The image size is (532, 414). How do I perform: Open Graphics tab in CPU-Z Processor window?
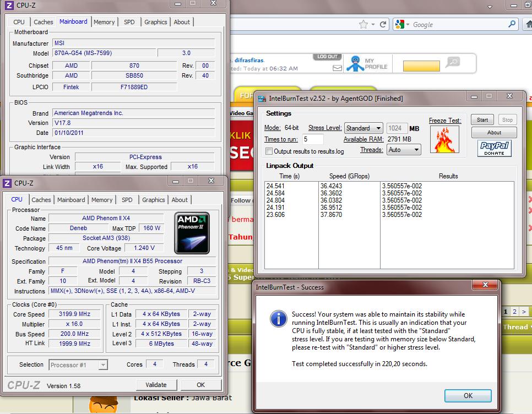(x=153, y=200)
